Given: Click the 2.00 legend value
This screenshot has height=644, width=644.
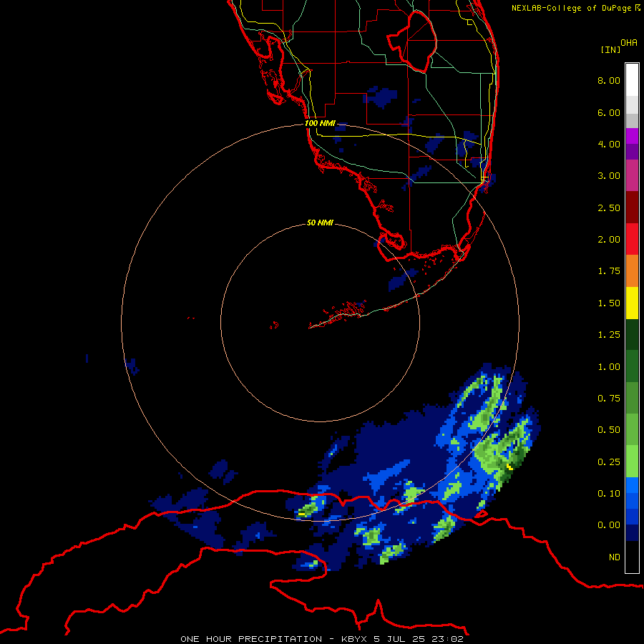Looking at the screenshot, I should pyautogui.click(x=609, y=240).
